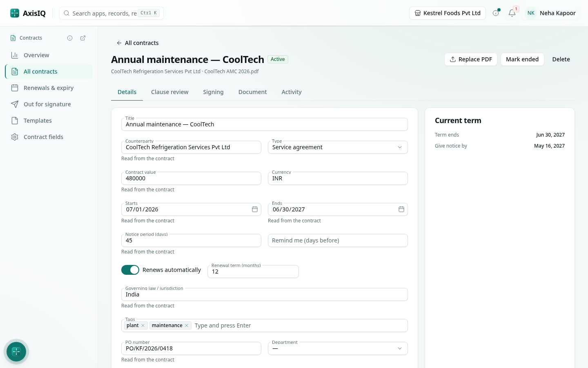Click the NK user avatar
588x368 pixels.
pyautogui.click(x=531, y=13)
